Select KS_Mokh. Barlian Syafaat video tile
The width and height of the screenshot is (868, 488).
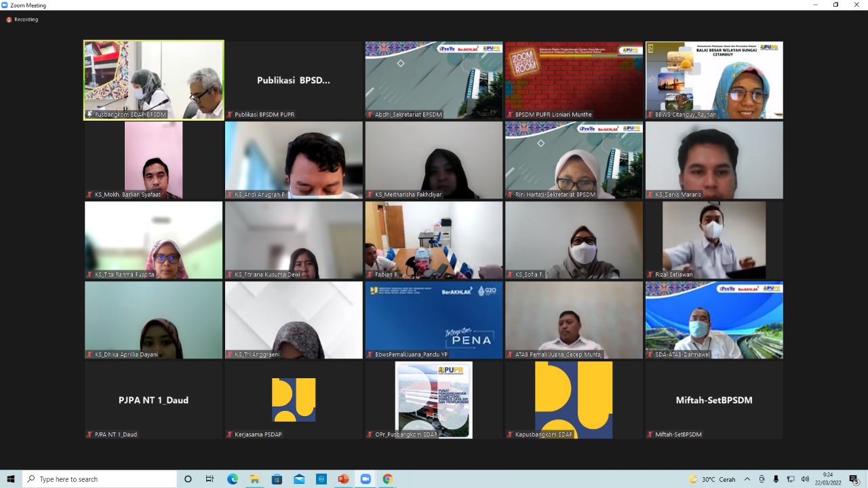(x=154, y=160)
